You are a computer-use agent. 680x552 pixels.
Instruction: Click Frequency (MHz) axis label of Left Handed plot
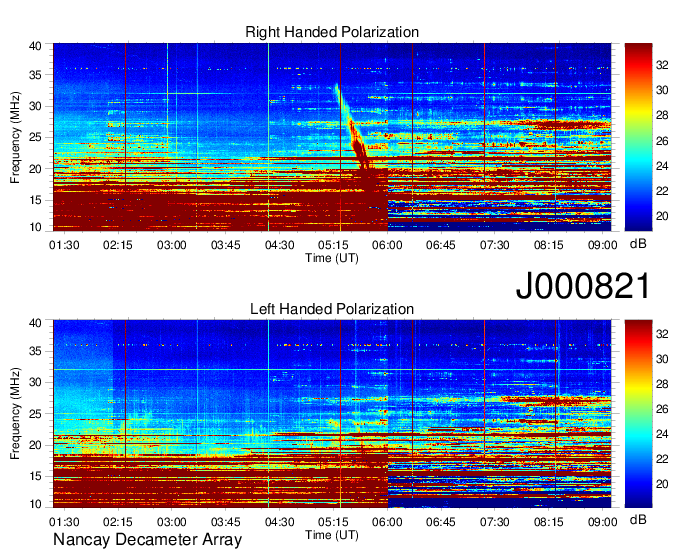[15, 414]
